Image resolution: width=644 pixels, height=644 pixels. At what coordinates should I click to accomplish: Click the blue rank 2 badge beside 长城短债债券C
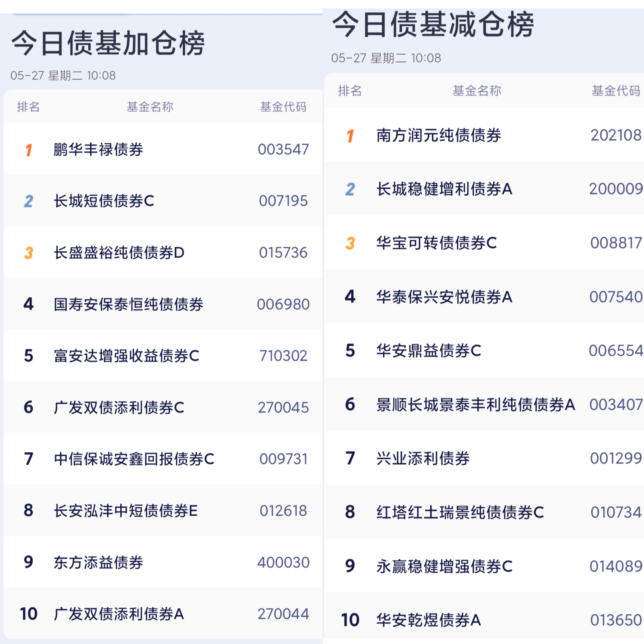tap(29, 201)
